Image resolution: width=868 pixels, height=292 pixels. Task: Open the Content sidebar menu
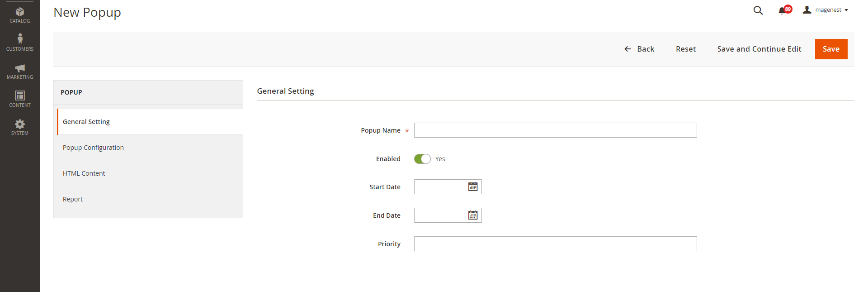point(20,99)
